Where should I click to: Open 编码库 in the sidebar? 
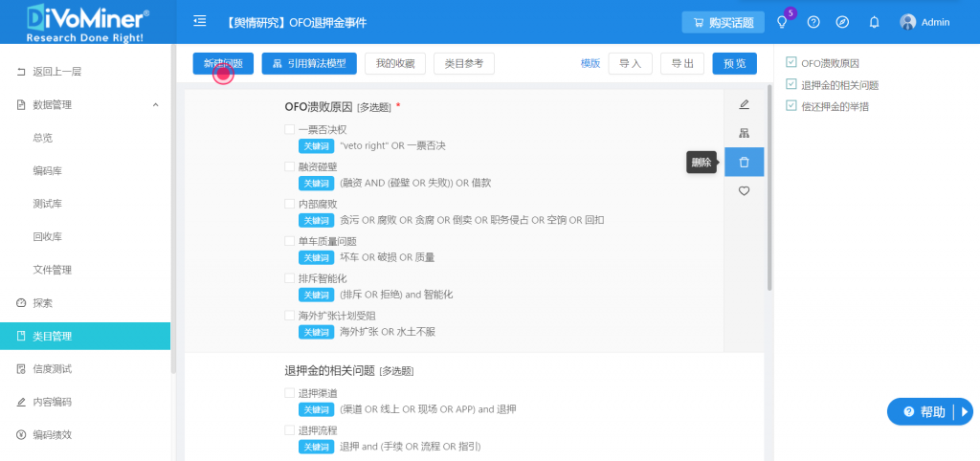click(x=48, y=171)
